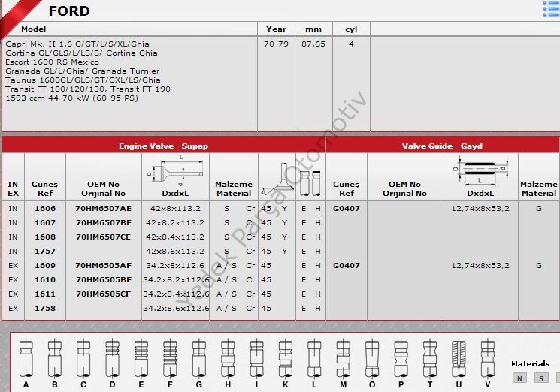Viewport: 560px width, 392px height.
Task: Click dimension 34.2x8x112.6
Action: [x=175, y=265]
